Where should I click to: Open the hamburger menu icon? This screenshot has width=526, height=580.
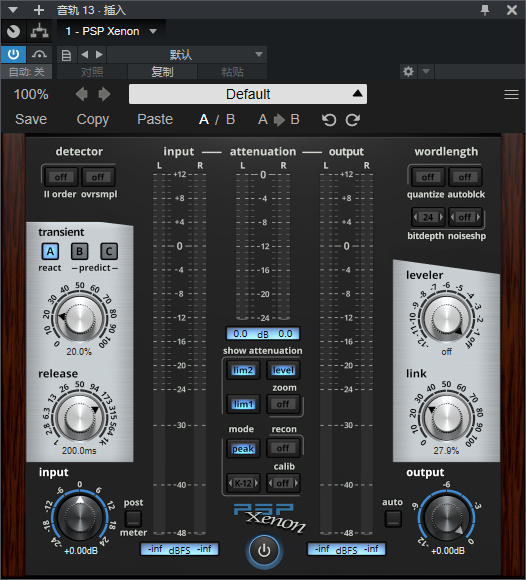click(511, 95)
